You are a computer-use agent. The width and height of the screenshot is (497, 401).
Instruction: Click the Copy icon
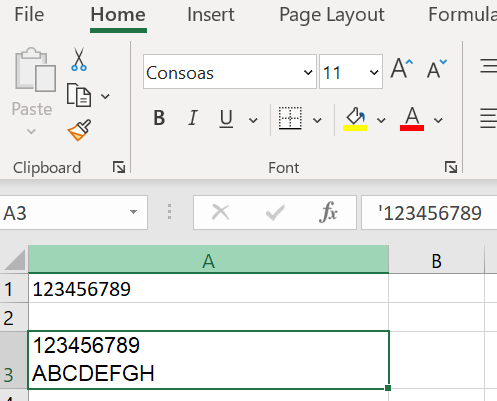point(79,95)
